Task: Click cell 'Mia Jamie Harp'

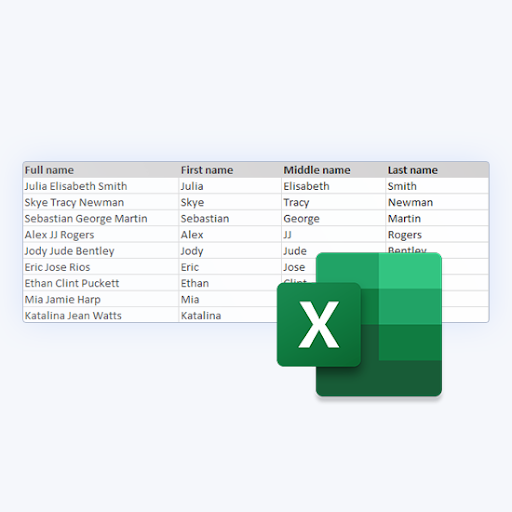Action: tap(101, 299)
